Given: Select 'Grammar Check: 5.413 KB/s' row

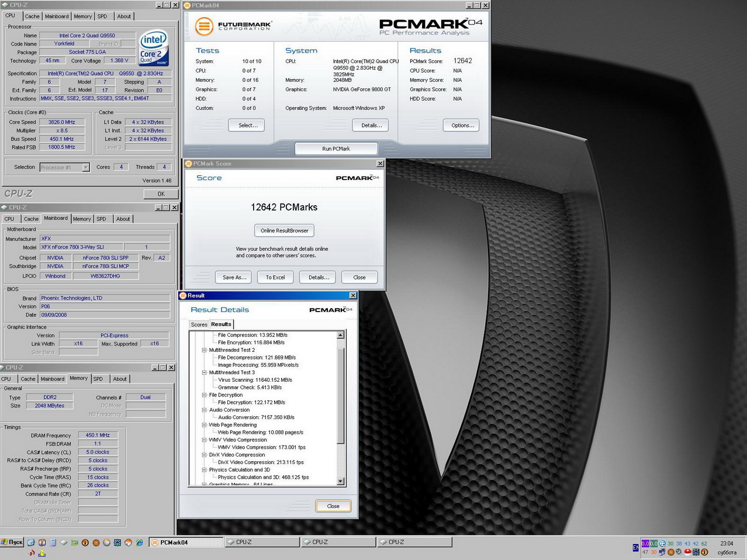Looking at the screenshot, I should pos(250,388).
